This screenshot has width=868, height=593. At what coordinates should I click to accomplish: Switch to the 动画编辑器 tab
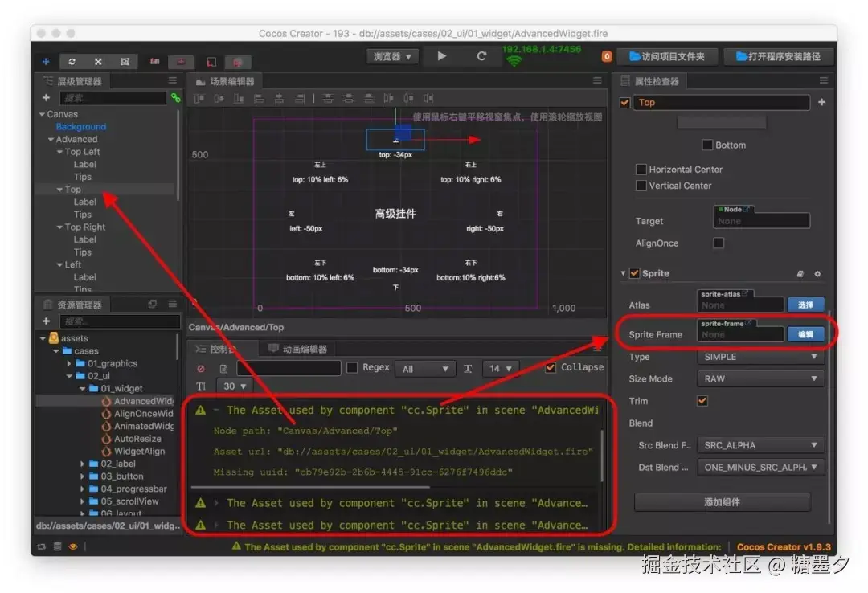pyautogui.click(x=298, y=349)
